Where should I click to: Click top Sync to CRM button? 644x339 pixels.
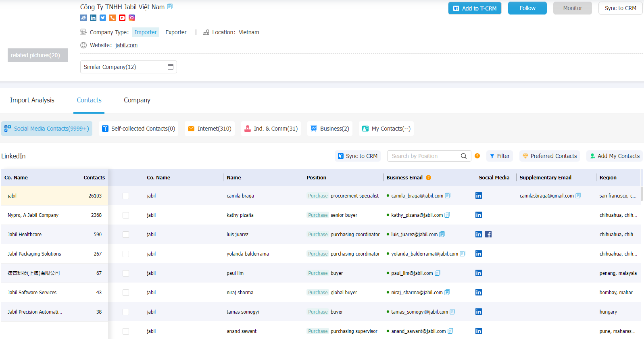[620, 8]
